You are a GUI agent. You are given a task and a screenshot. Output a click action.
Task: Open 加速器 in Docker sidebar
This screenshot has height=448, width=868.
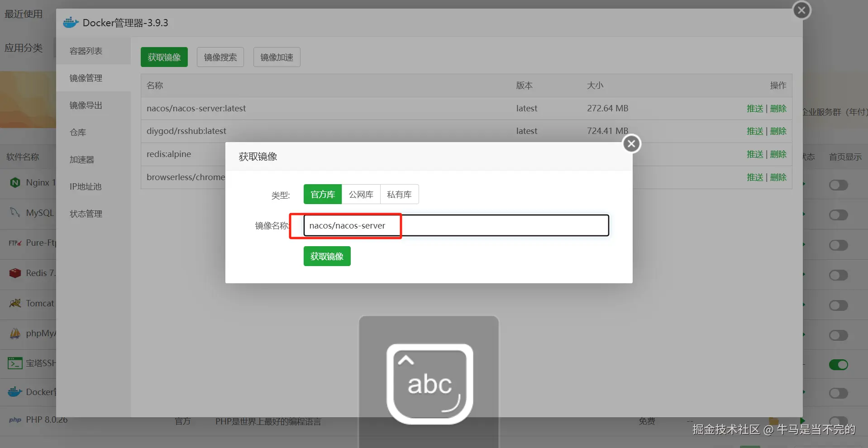pyautogui.click(x=93, y=159)
